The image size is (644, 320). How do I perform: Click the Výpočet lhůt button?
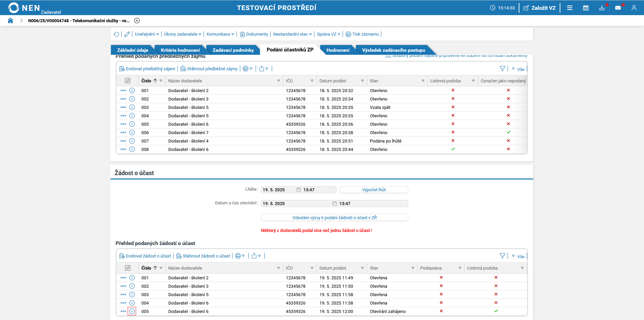click(374, 190)
